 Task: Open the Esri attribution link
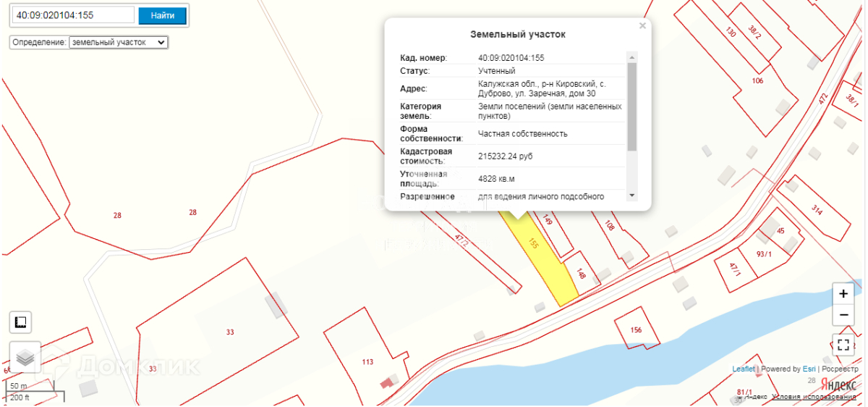[809, 369]
